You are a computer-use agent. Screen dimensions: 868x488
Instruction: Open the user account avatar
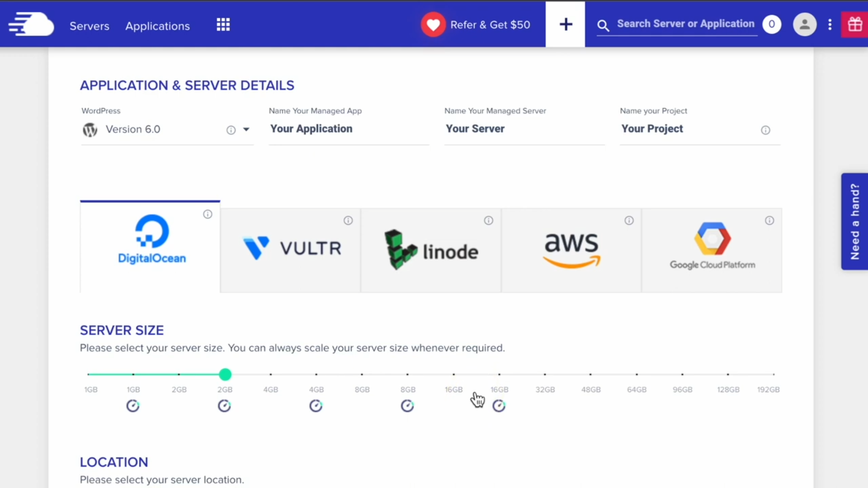point(805,24)
